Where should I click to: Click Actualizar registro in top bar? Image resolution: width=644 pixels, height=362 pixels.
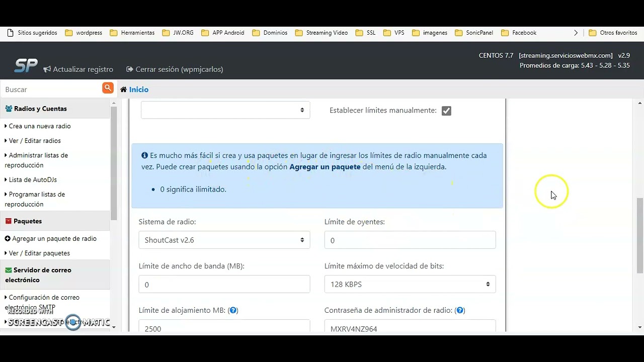click(78, 69)
